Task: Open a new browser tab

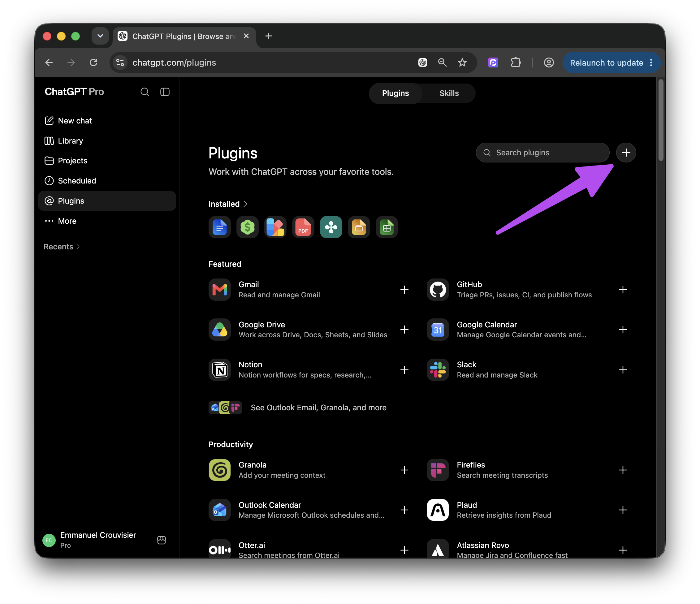Action: coord(269,36)
